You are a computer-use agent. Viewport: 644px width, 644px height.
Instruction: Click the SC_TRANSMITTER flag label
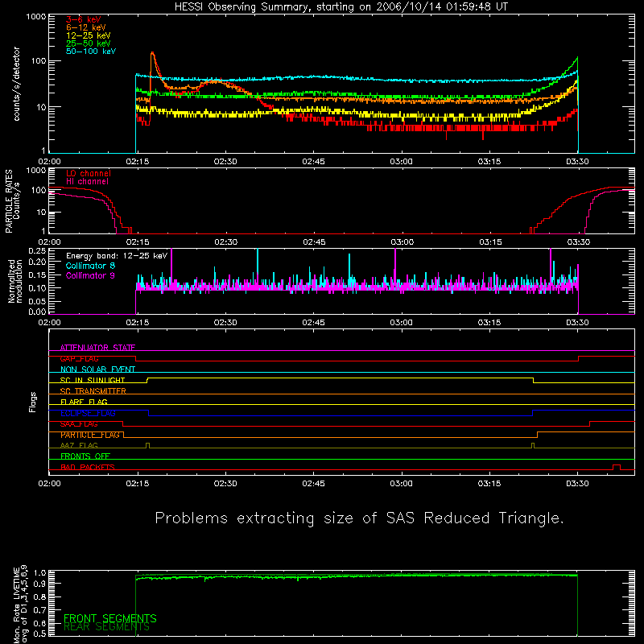[x=93, y=391]
